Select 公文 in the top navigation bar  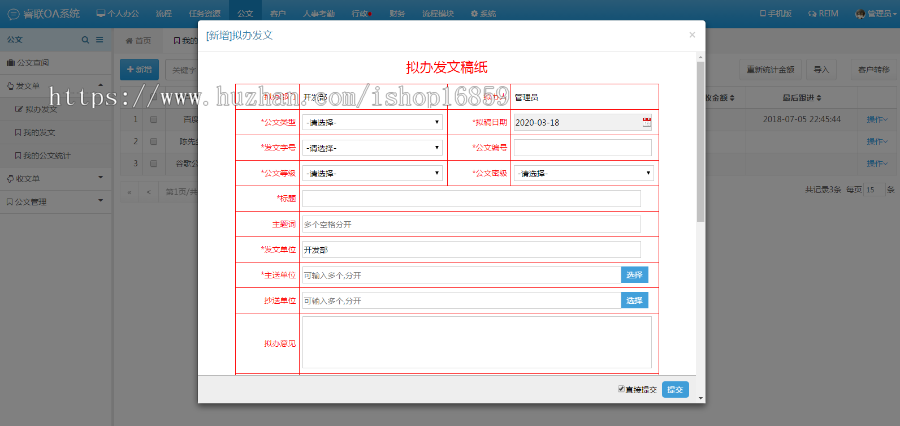(245, 13)
